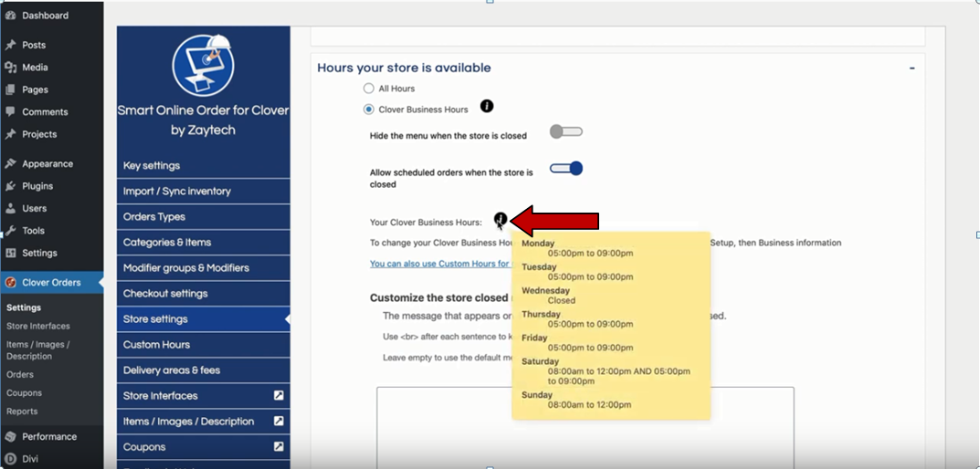The height and width of the screenshot is (469, 980).
Task: Click the Settings sliders icon in sidebar
Action: (x=10, y=253)
